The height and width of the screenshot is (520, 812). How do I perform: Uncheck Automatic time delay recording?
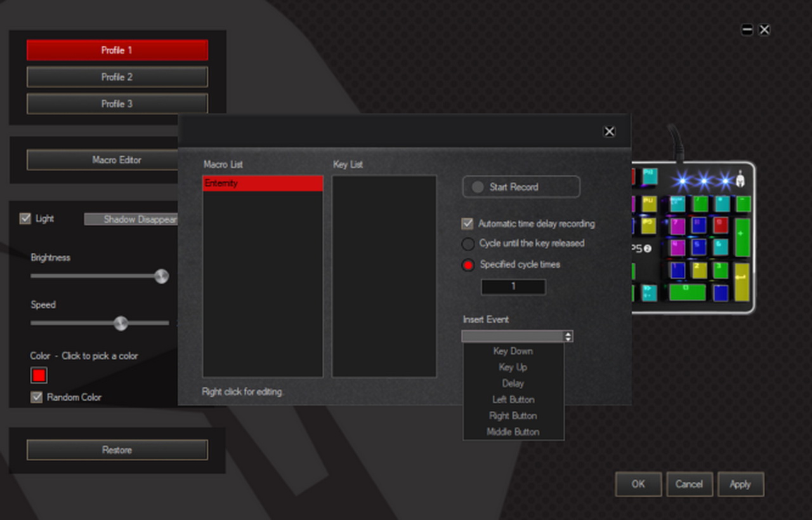tap(468, 223)
